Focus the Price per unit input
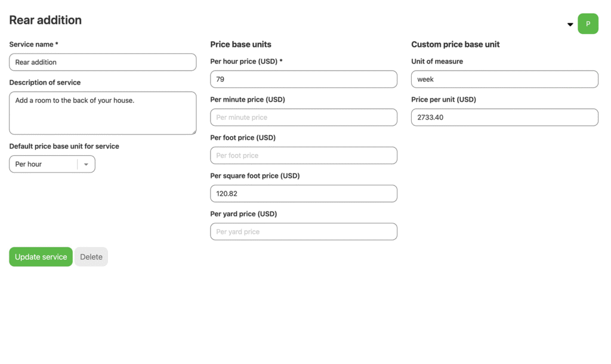Screen dimensions: 611x364 pyautogui.click(x=504, y=118)
